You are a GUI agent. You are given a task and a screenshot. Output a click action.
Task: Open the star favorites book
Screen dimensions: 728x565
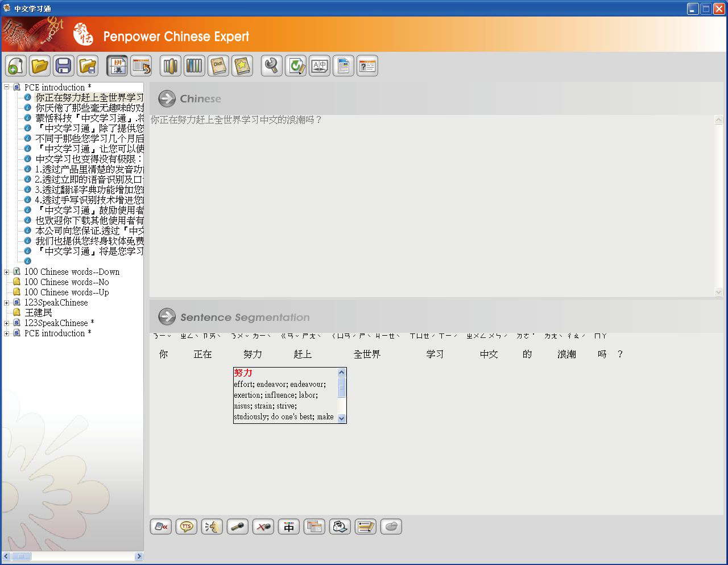pos(242,66)
